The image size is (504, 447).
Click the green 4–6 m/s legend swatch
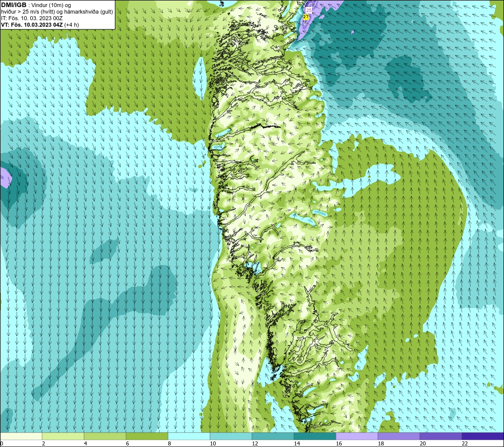tap(105, 436)
